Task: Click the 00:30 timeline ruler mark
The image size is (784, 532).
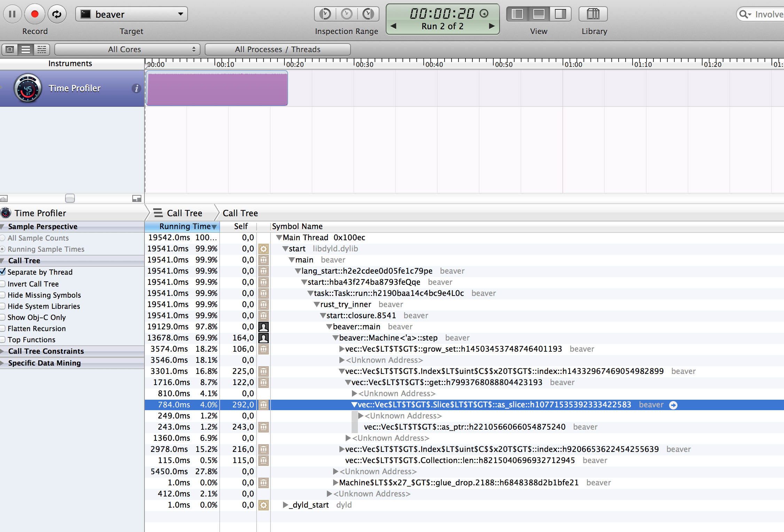Action: point(364,64)
